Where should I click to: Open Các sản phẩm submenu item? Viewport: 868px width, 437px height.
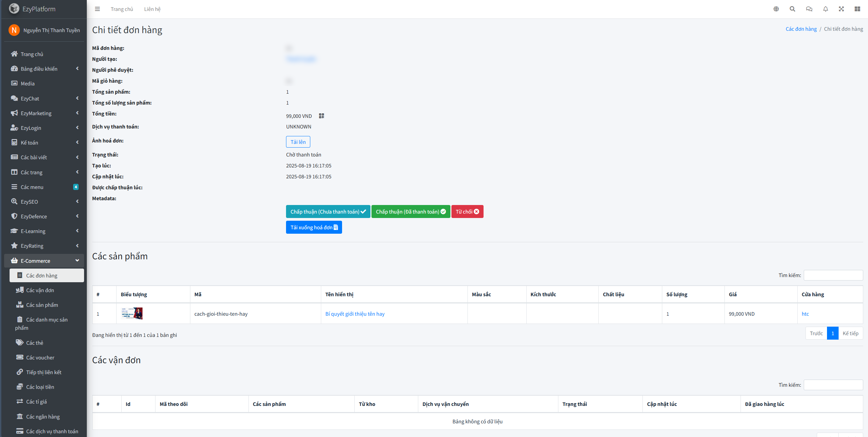[x=47, y=305]
